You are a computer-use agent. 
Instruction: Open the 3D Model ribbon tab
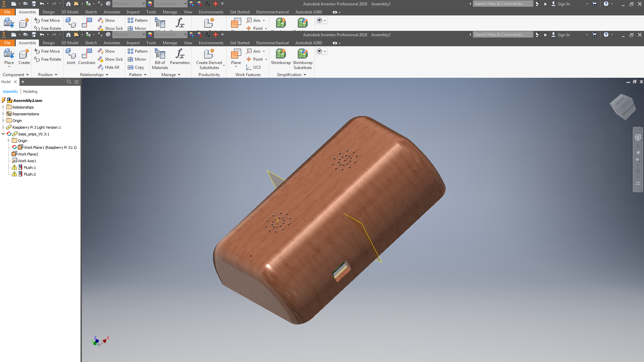coord(70,43)
